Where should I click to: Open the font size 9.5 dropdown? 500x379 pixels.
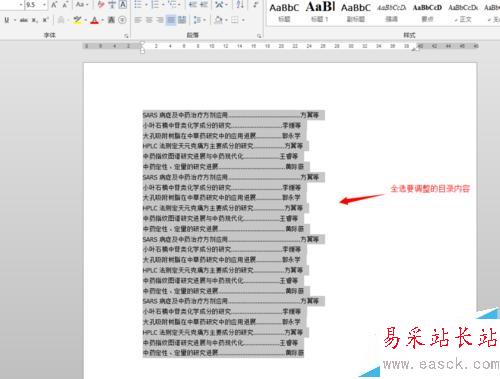pyautogui.click(x=44, y=5)
